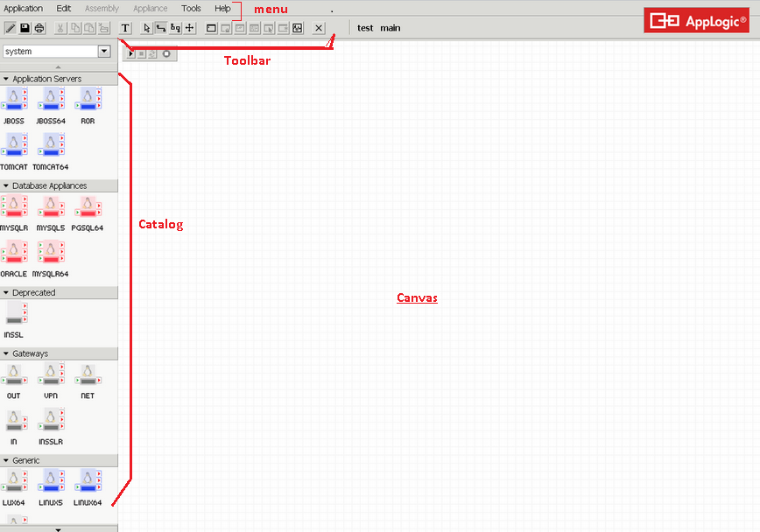This screenshot has height=532, width=760.
Task: Click the paste clipboard icon
Action: (89, 28)
